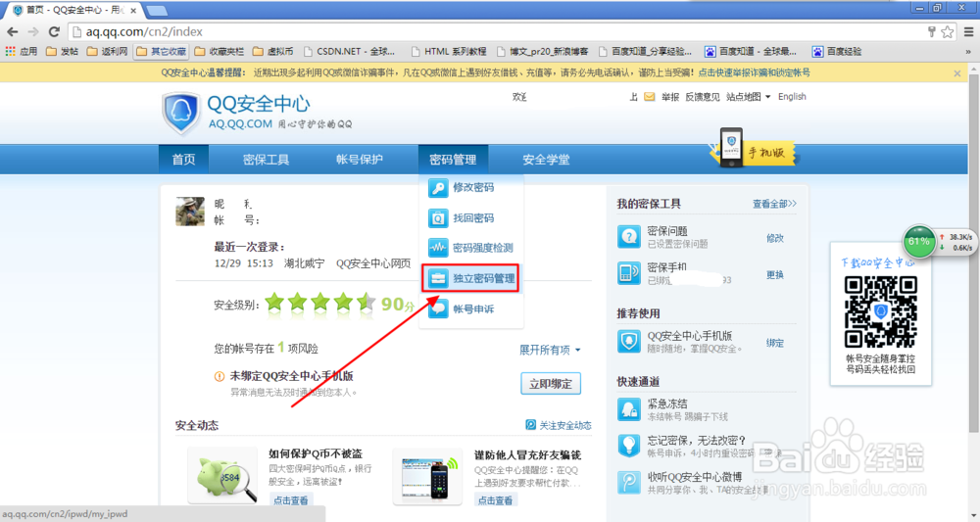This screenshot has height=522, width=980.
Task: Open bookmarks overflow chevron
Action: pos(969,52)
